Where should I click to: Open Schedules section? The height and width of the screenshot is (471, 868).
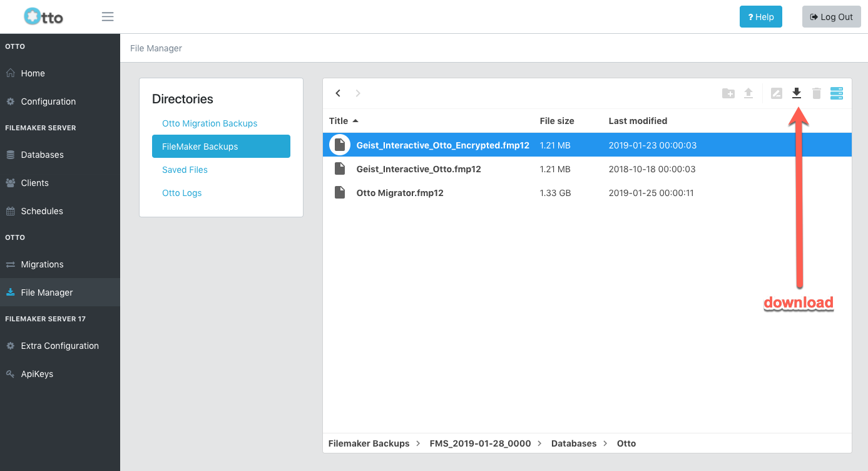60,211
